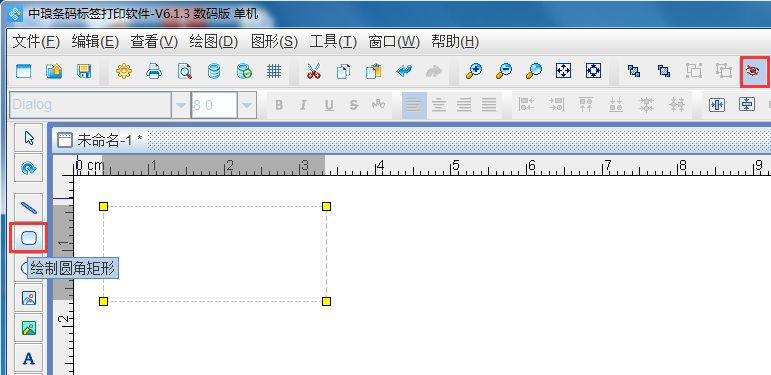The height and width of the screenshot is (375, 771).
Task: Click the save floppy disk icon
Action: [84, 72]
